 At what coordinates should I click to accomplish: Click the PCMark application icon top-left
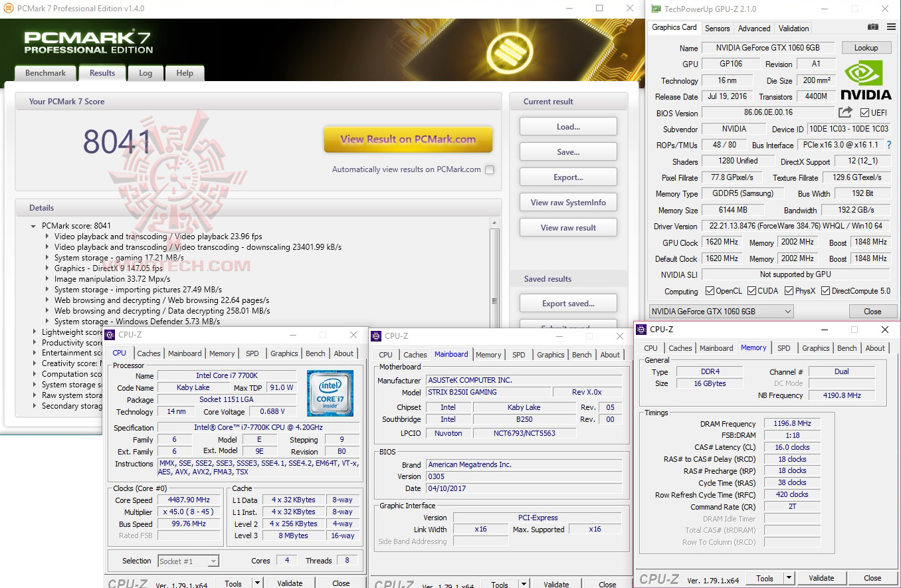[x=8, y=8]
